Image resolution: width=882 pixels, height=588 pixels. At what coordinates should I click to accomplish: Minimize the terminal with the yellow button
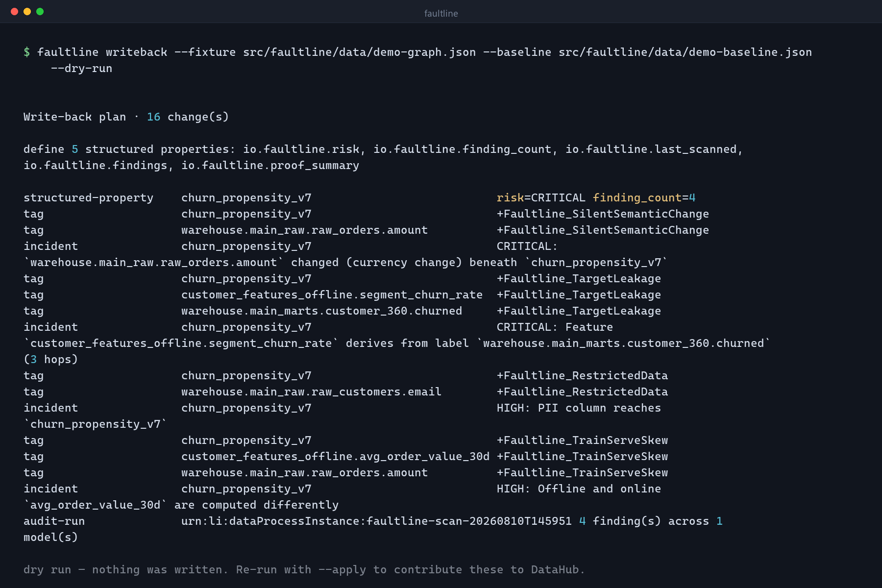click(x=27, y=12)
